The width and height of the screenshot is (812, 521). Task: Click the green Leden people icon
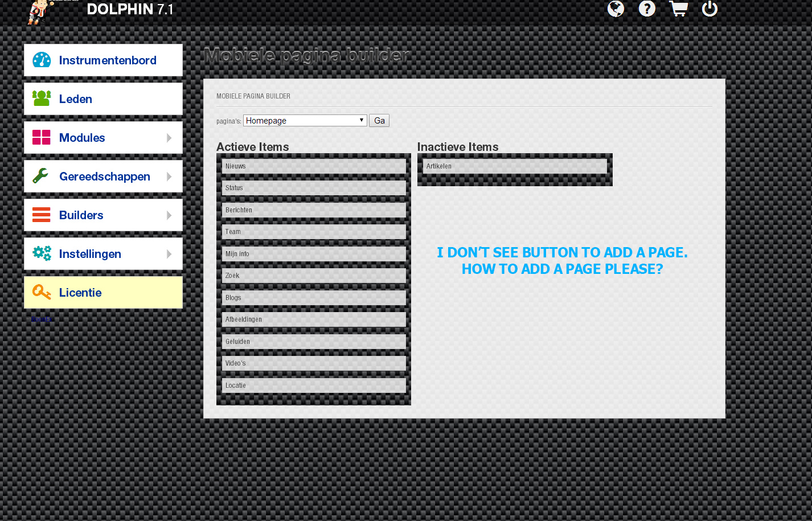coord(42,99)
